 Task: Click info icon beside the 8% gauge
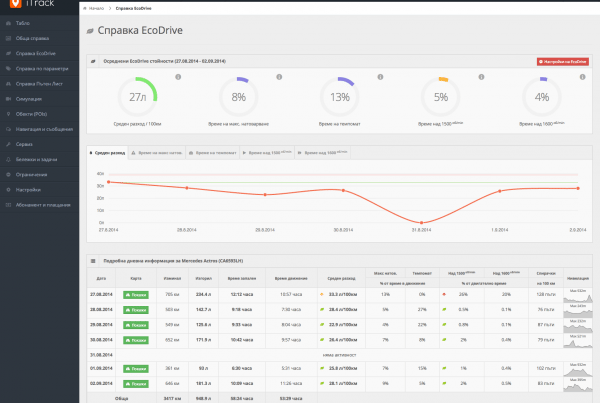coord(279,77)
